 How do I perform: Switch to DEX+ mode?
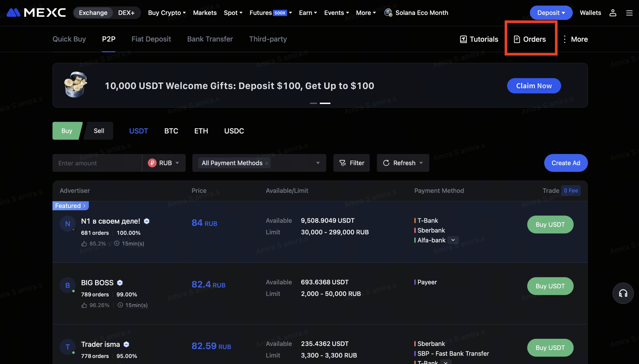point(126,13)
